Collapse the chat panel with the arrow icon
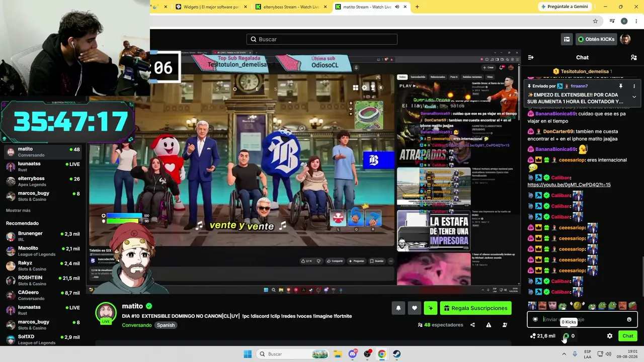 (531, 57)
